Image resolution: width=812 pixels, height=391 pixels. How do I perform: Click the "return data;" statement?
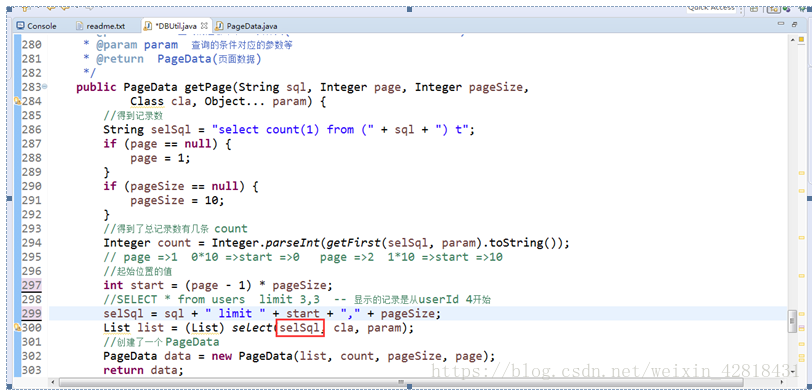(x=143, y=370)
